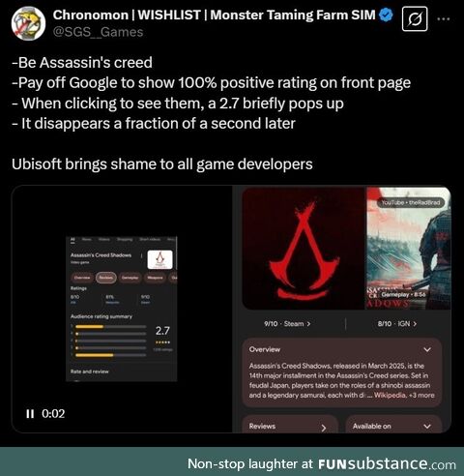Viewport: 464px width, 476px height.
Task: Click the 5-star rating bar
Action: click(x=110, y=327)
